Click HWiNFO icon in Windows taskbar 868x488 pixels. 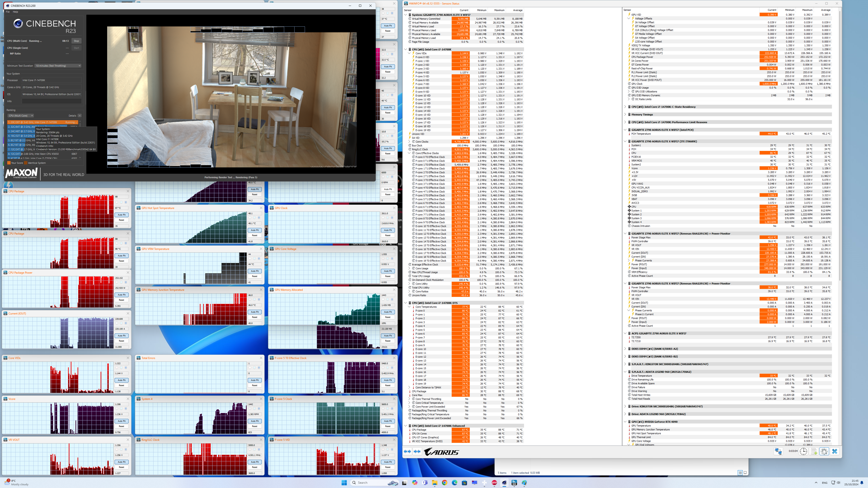pos(514,483)
